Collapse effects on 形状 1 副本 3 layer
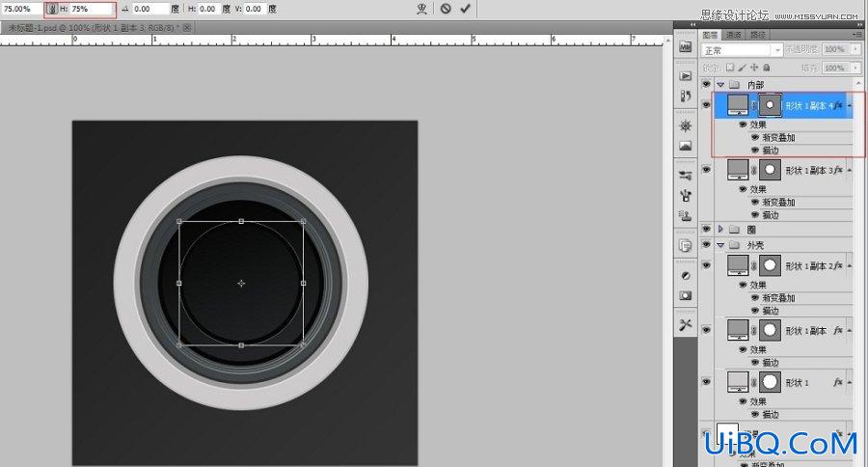Screen dimensions: 868x467 849,170
